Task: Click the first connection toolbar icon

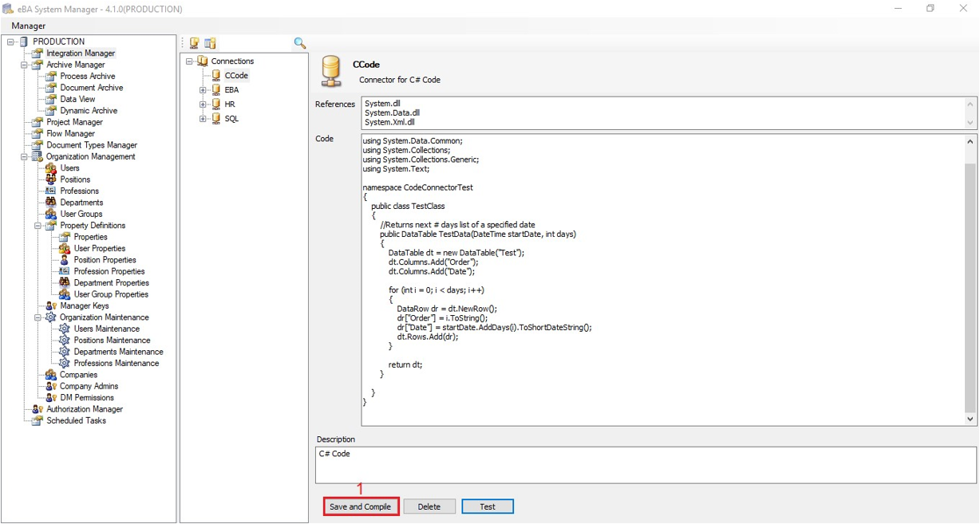Action: pyautogui.click(x=194, y=43)
